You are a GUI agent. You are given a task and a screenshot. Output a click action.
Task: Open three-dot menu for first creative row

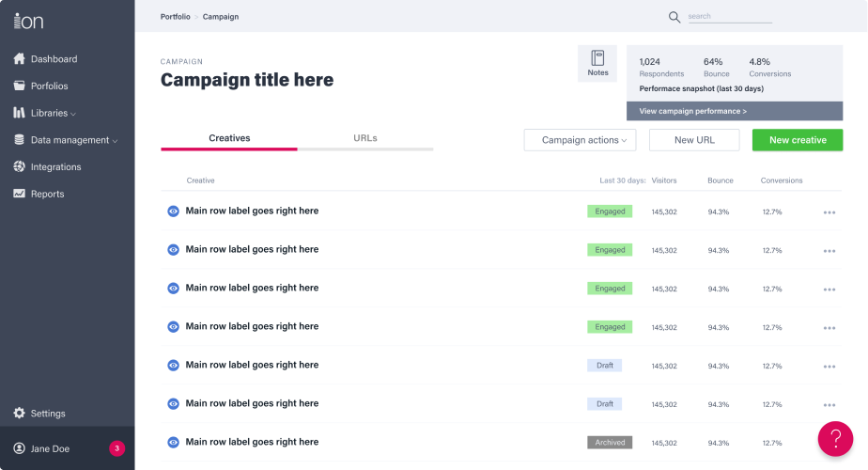point(829,212)
